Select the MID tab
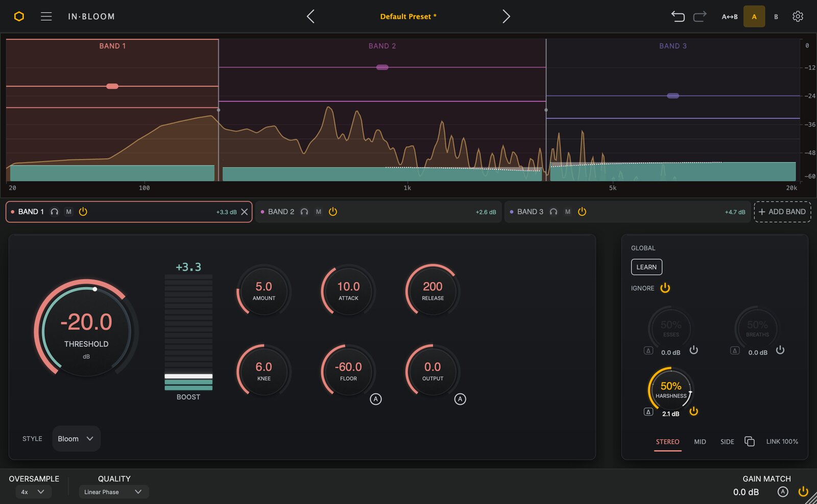 (700, 442)
